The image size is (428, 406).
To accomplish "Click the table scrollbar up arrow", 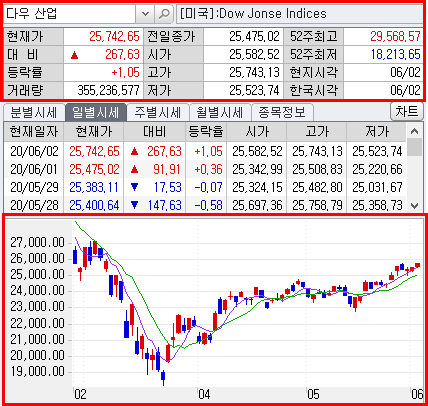I will [x=415, y=131].
